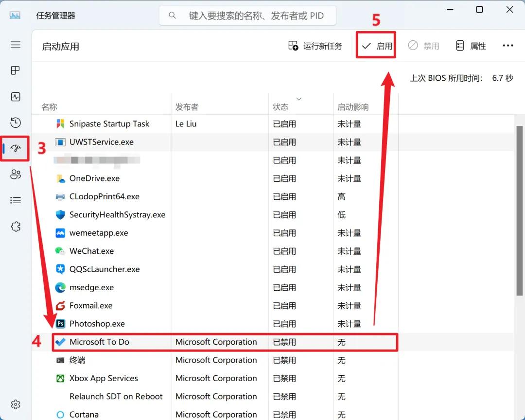Open Task Manager settings gear
Viewport: 525px width, 420px height.
coord(16,404)
